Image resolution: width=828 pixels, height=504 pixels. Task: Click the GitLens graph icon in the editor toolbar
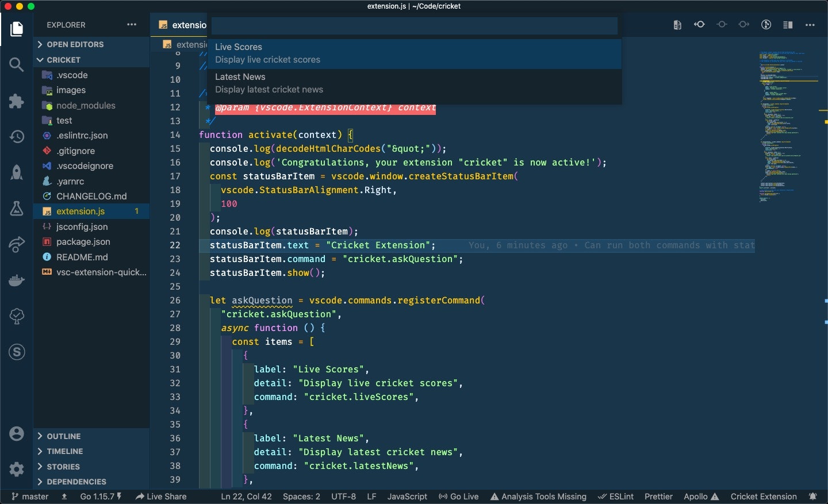(x=765, y=25)
